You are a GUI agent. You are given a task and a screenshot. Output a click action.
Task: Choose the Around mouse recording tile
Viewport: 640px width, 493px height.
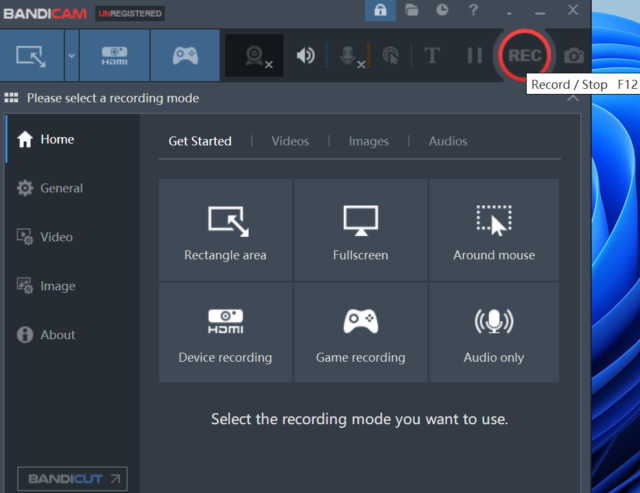[x=494, y=230]
